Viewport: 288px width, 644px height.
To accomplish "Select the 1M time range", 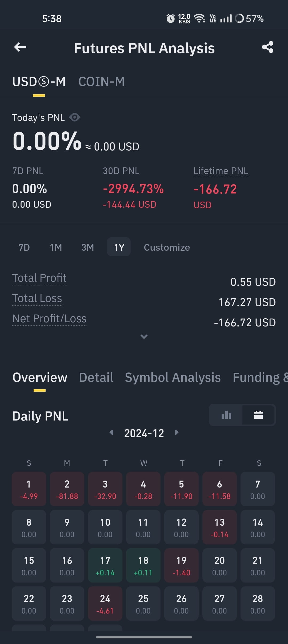I will 56,247.
